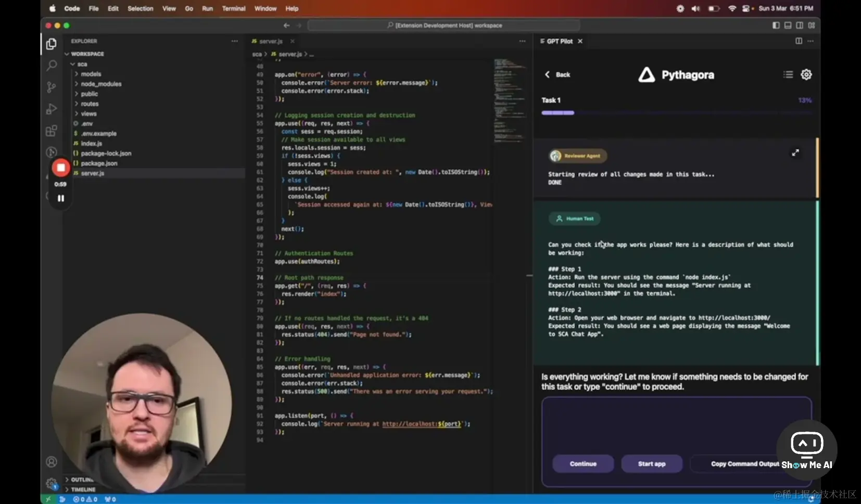Open the Pythagora task list icon
Screen dimensions: 861x504
[788, 74]
